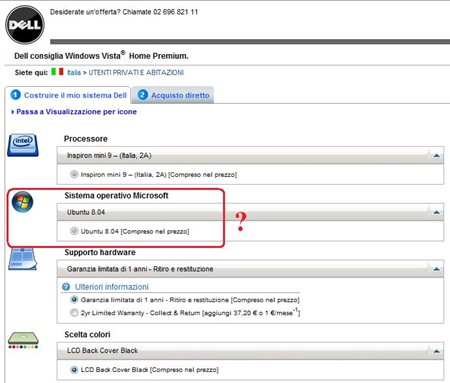Click Passa a Visualizzazione per icone
This screenshot has height=383, width=450.
click(76, 112)
